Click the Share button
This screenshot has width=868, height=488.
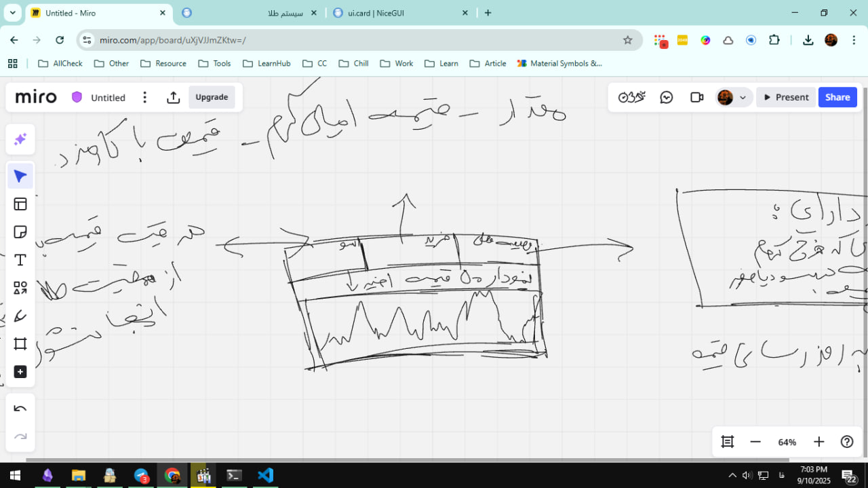pyautogui.click(x=837, y=97)
